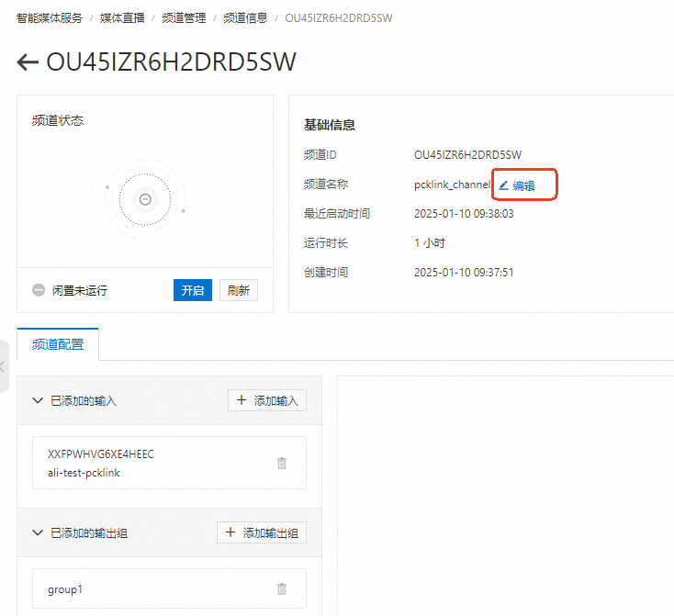
Task: Collapse the left sidebar handle
Action: tap(4, 366)
